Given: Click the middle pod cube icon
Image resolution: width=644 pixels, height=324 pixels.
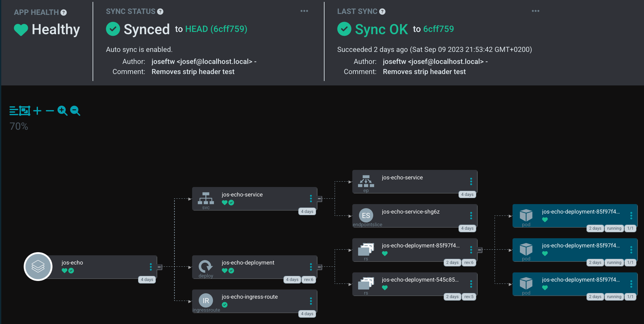Looking at the screenshot, I should (x=526, y=249).
